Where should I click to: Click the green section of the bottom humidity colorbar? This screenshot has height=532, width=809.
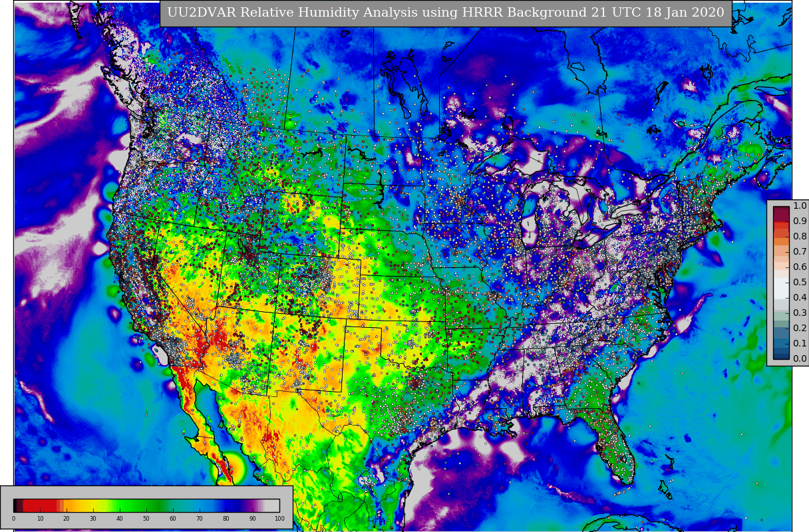click(140, 505)
